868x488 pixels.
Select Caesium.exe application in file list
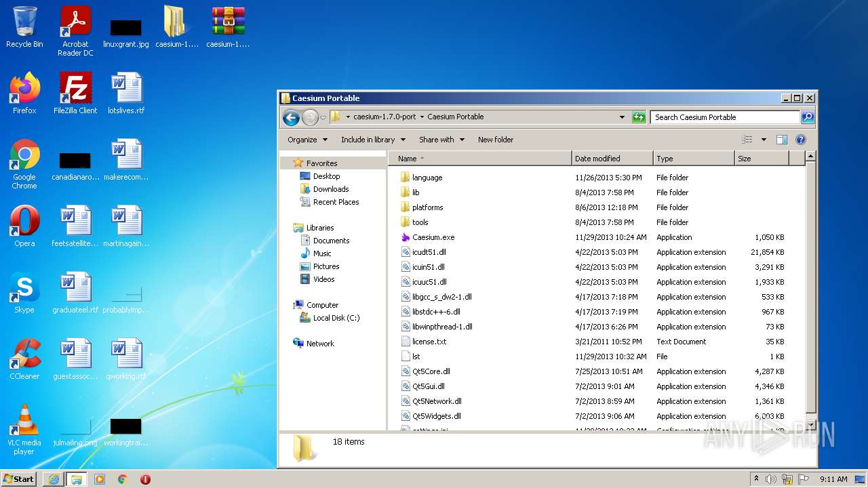(433, 237)
